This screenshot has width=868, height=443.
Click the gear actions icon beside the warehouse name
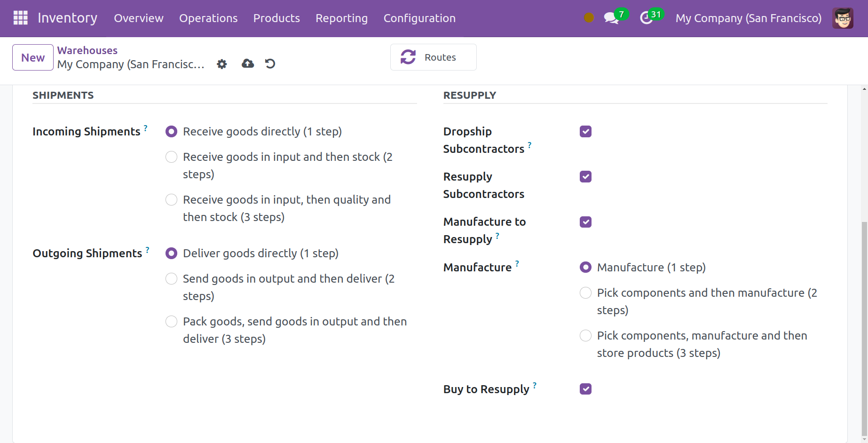222,64
